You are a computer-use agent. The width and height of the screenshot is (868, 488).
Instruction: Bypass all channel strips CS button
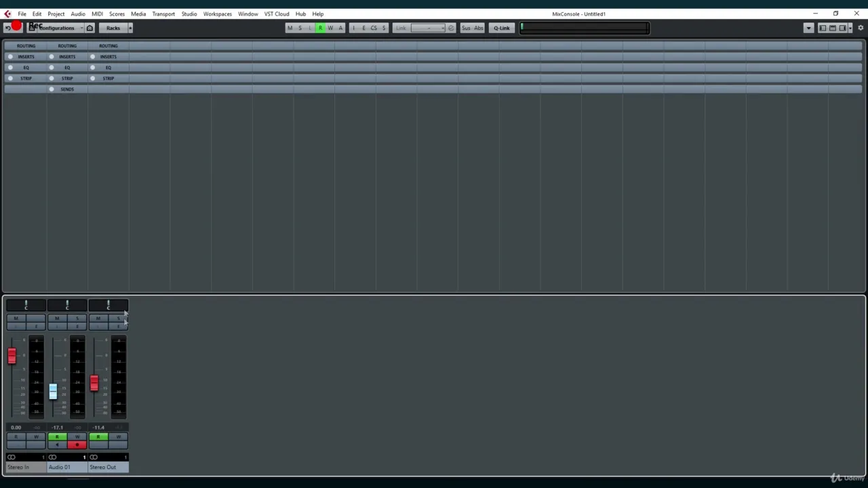coord(374,28)
